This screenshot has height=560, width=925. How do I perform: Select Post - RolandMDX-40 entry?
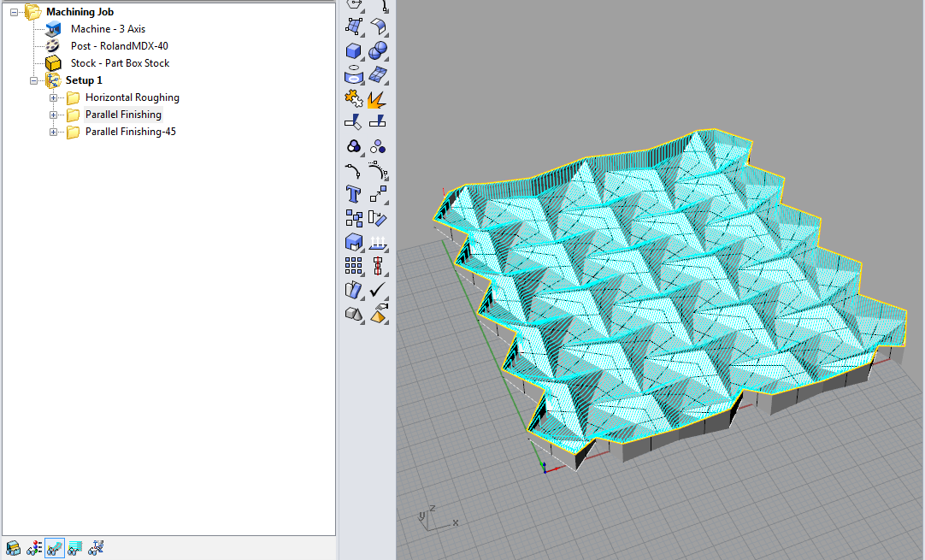[x=119, y=46]
